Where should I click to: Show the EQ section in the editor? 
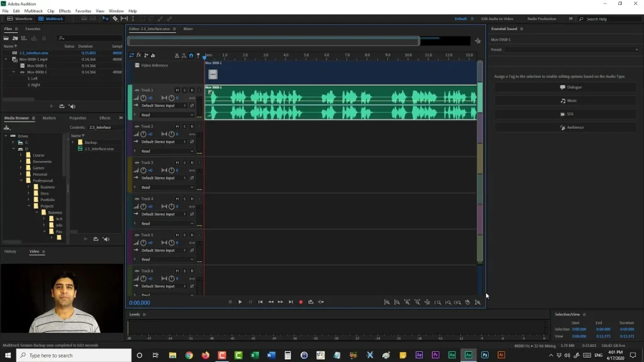153,55
